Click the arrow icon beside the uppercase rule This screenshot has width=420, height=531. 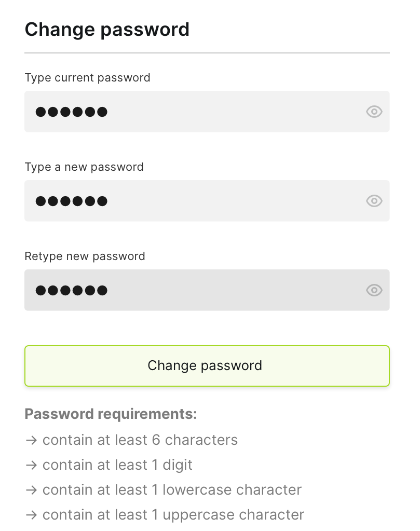pos(32,515)
